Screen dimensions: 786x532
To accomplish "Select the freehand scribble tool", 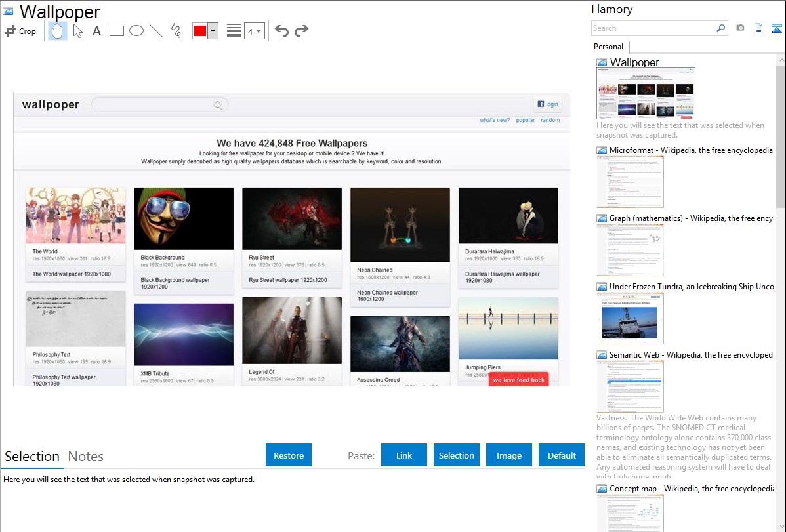I will [x=176, y=31].
